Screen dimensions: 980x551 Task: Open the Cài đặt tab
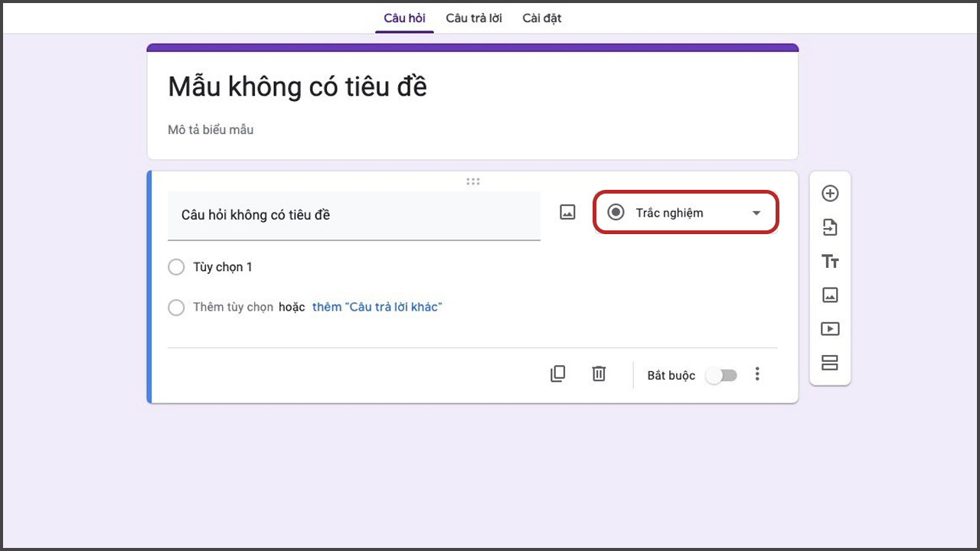542,18
